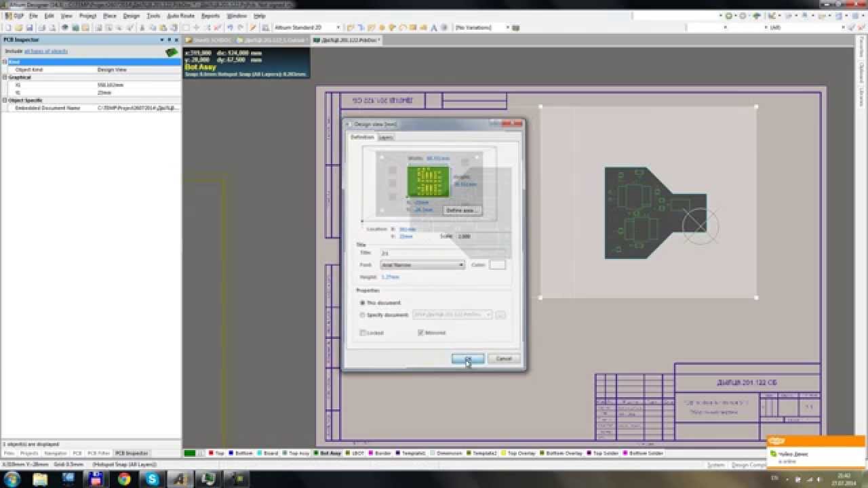The height and width of the screenshot is (488, 868).
Task: Select This document radio button
Action: [x=363, y=303]
